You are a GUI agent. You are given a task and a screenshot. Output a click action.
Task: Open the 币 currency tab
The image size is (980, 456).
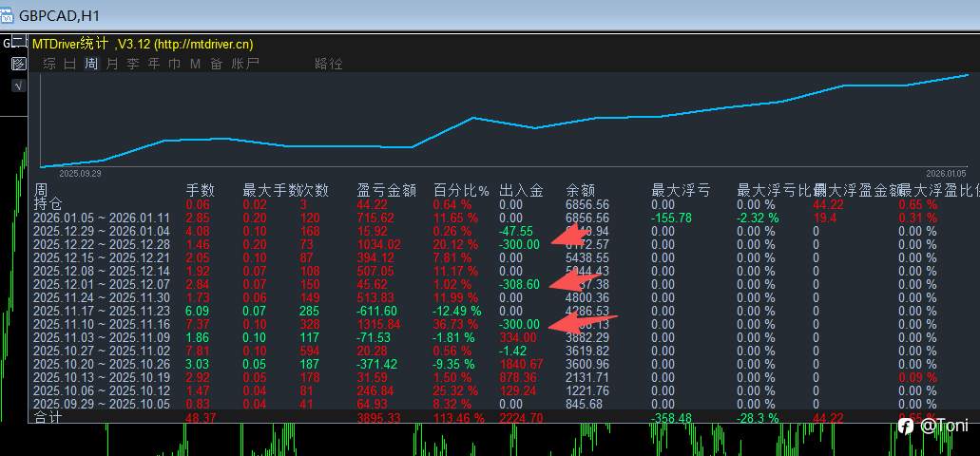click(x=174, y=63)
